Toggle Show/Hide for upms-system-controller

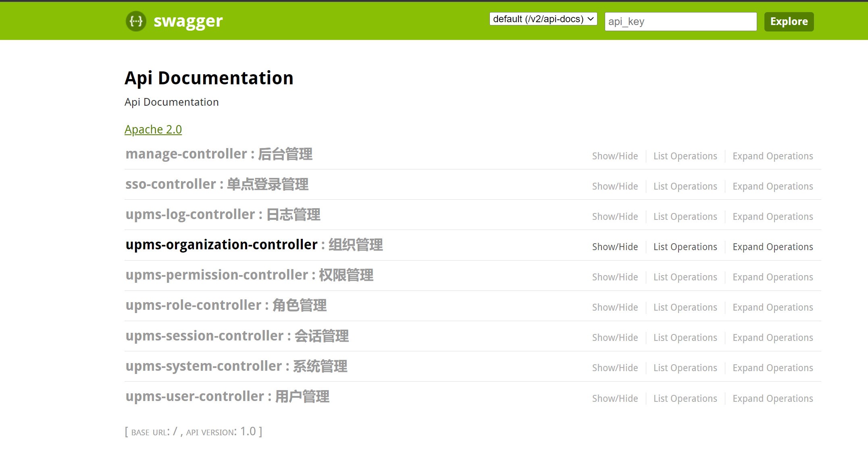pyautogui.click(x=614, y=368)
